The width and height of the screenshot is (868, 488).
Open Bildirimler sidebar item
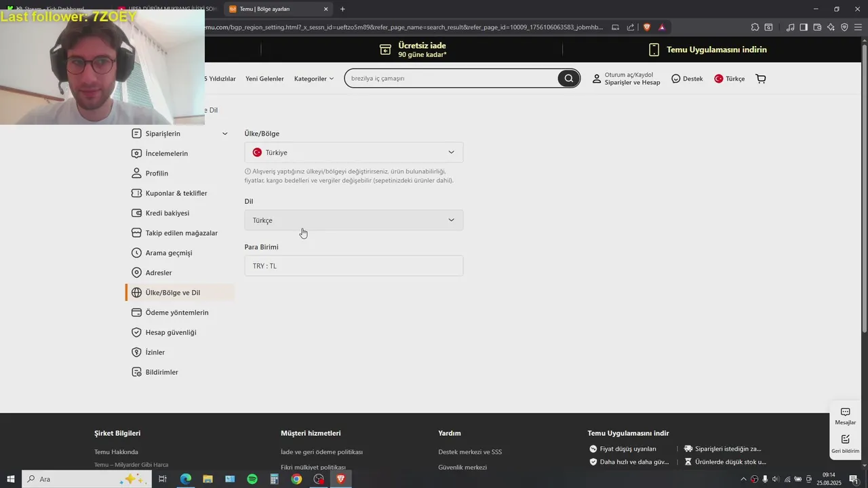pyautogui.click(x=155, y=372)
